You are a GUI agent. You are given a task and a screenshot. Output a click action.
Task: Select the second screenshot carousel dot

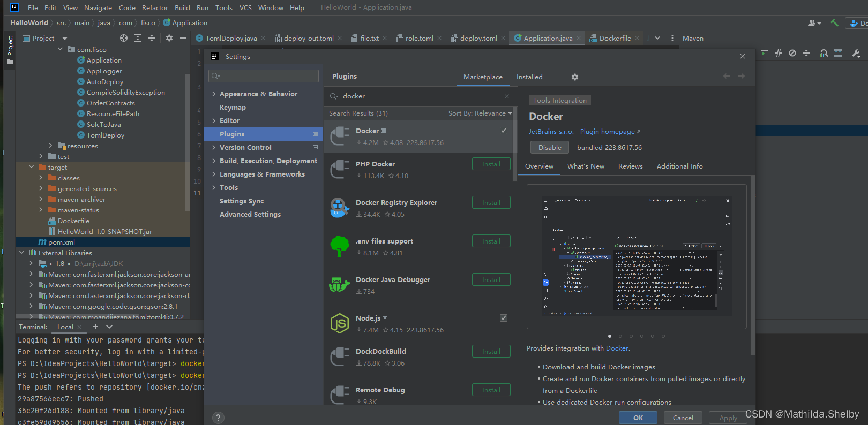pyautogui.click(x=620, y=336)
